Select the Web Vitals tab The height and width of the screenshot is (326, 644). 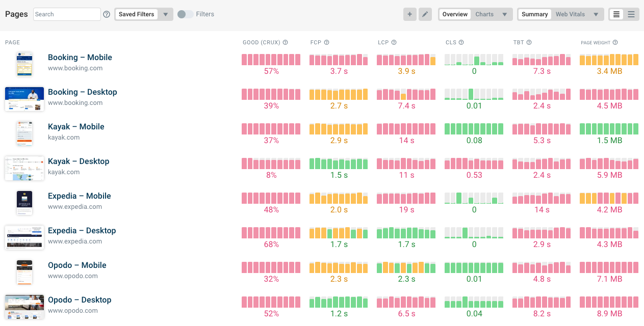[570, 14]
